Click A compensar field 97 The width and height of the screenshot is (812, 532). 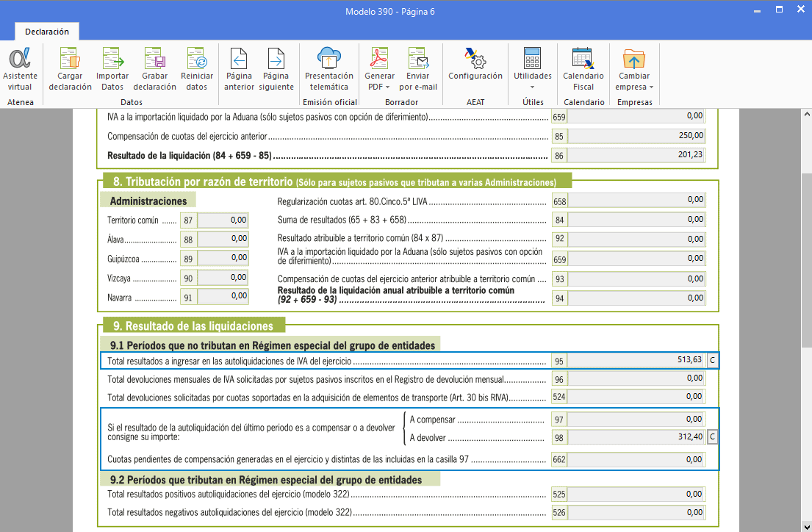click(636, 419)
